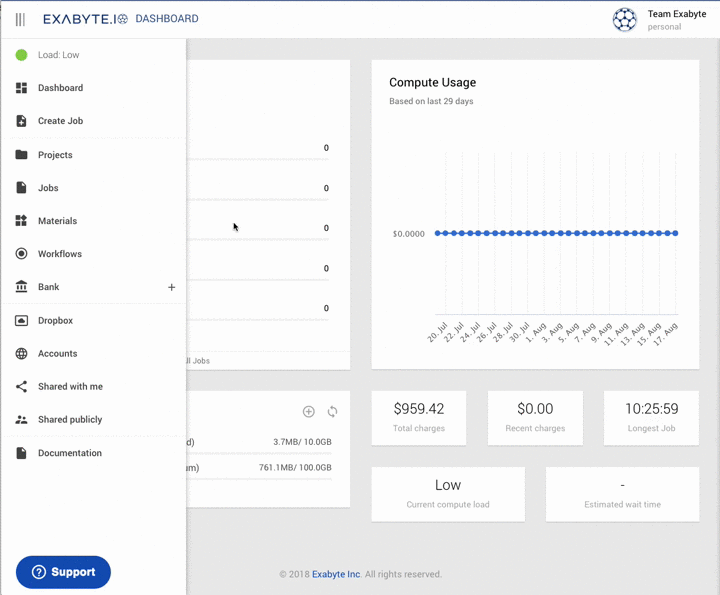Image resolution: width=720 pixels, height=595 pixels.
Task: Click the Bank building icon
Action: coord(21,287)
